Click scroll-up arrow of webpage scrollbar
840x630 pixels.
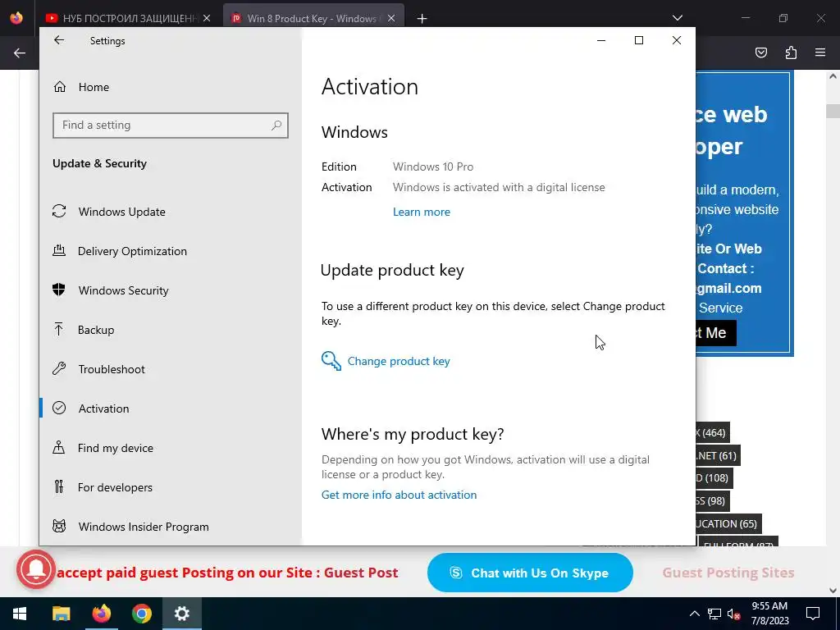pyautogui.click(x=833, y=76)
